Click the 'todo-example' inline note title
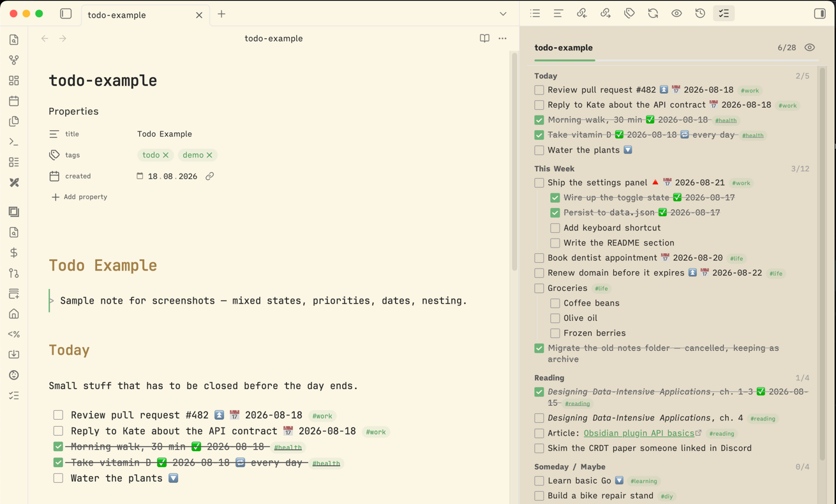 point(103,80)
